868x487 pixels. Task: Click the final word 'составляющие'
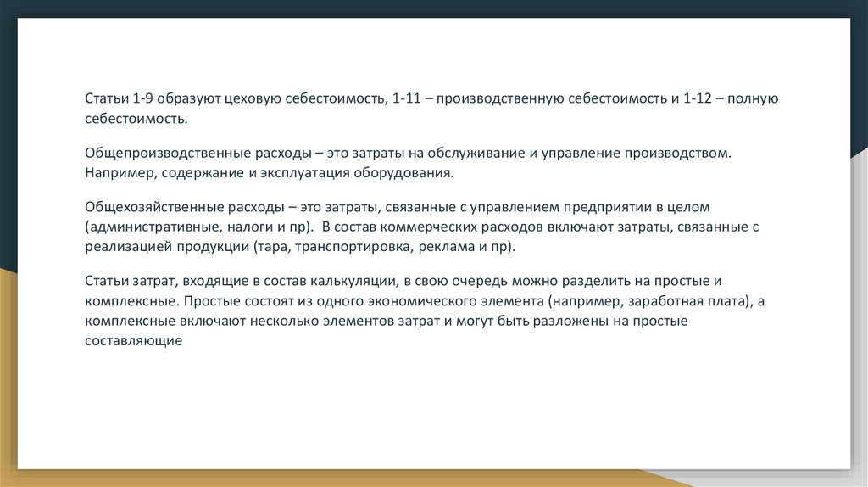coord(133,341)
